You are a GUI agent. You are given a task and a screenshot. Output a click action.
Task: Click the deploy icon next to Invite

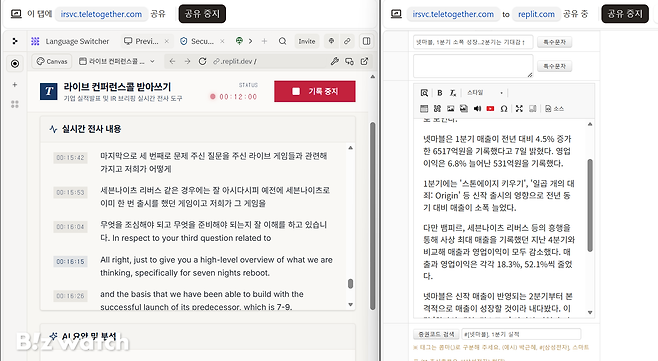[332, 41]
